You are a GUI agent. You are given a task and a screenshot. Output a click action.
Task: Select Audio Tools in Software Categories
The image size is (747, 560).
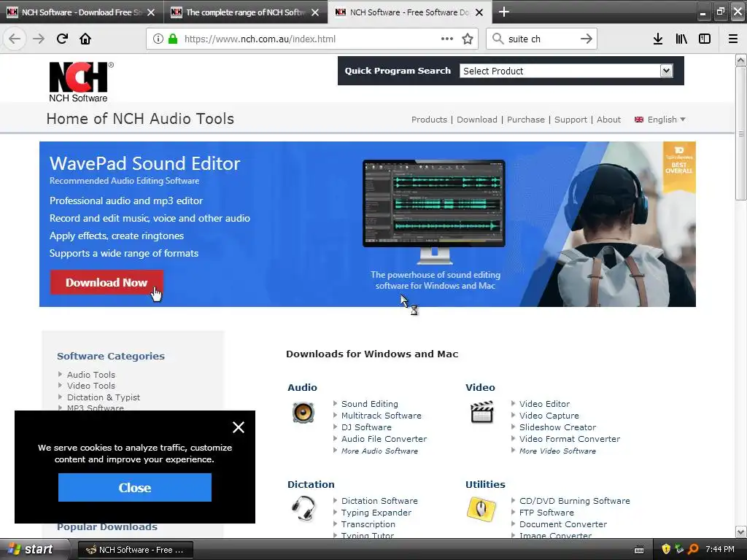91,375
